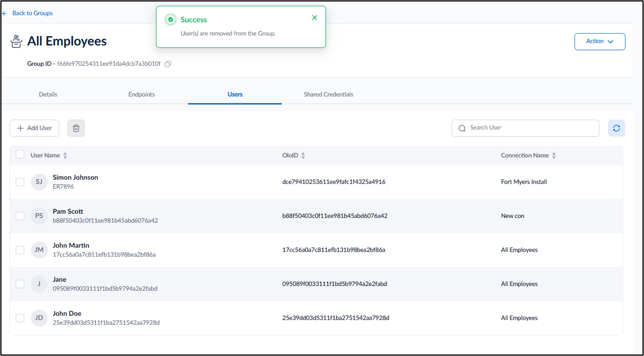Click the Search User input field

tap(525, 128)
